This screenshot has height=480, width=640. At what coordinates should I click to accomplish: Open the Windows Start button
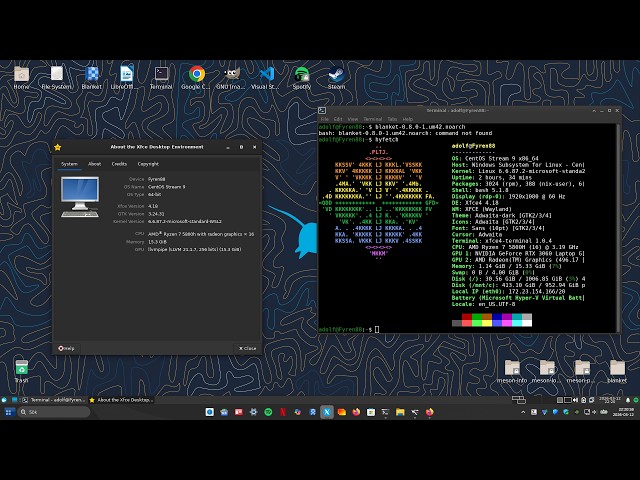point(8,412)
